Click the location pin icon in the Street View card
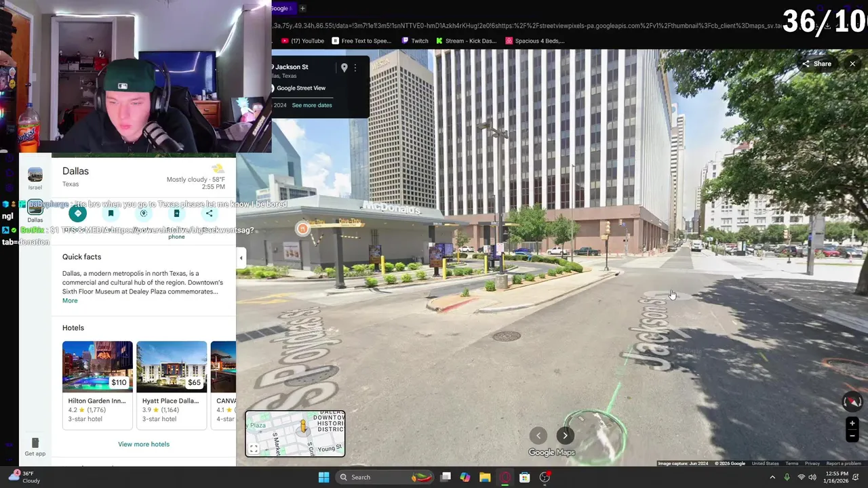Screen dimensions: 868x488 pos(344,68)
